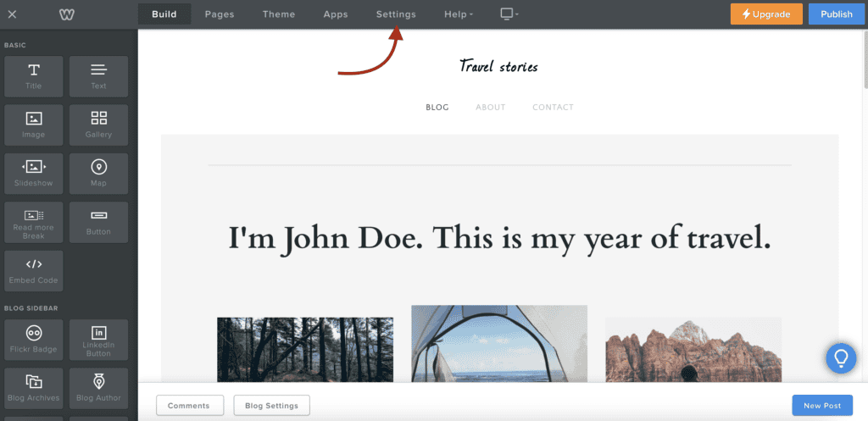Select the Gallery element

click(x=98, y=125)
